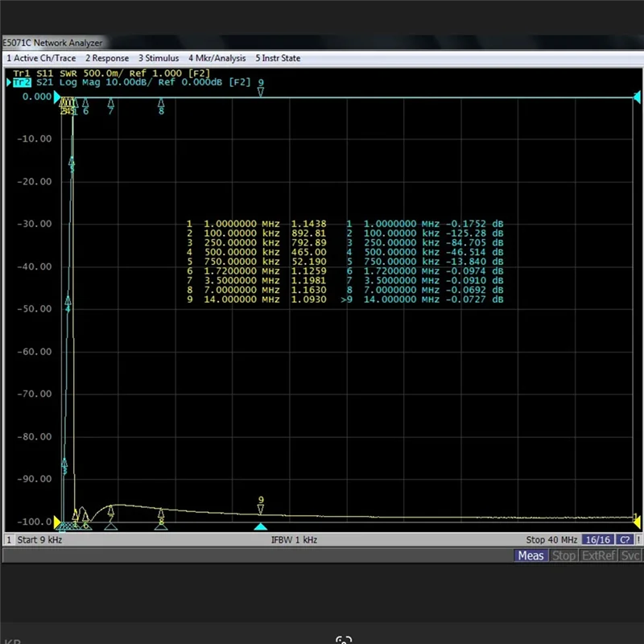
Task: Click marker 8 on the top trace
Action: (x=162, y=103)
